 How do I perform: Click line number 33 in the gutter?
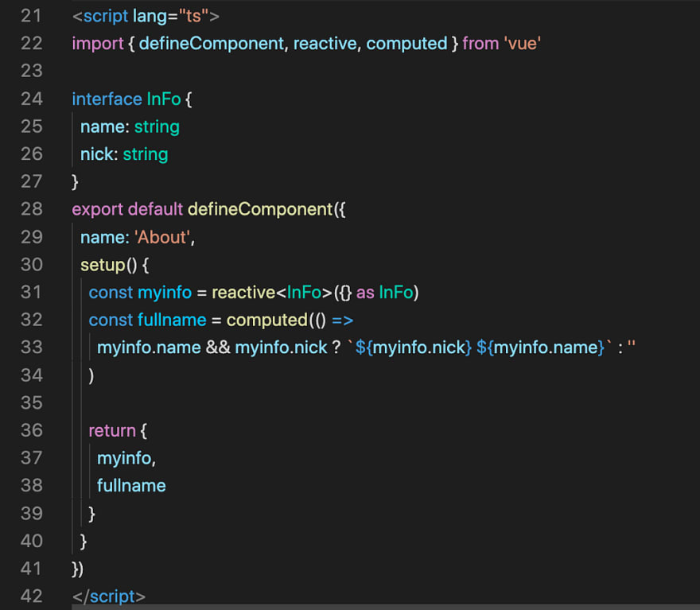[31, 348]
